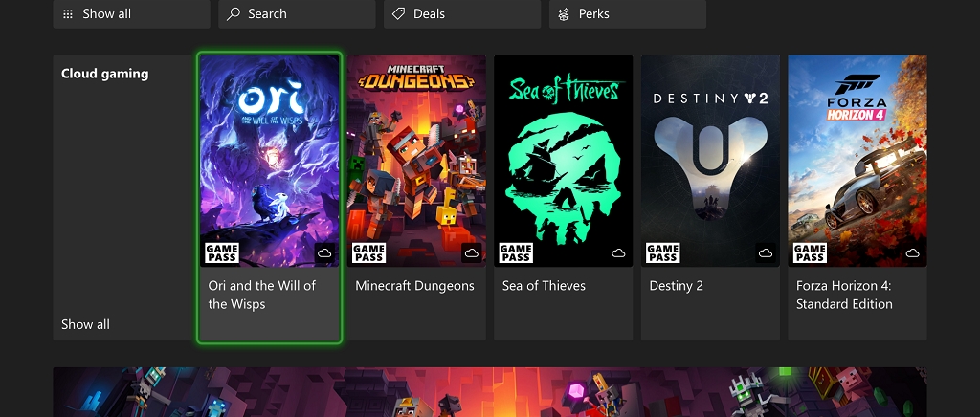
Task: Open the Minecraft Dungeons promotional banner
Action: pos(490,392)
